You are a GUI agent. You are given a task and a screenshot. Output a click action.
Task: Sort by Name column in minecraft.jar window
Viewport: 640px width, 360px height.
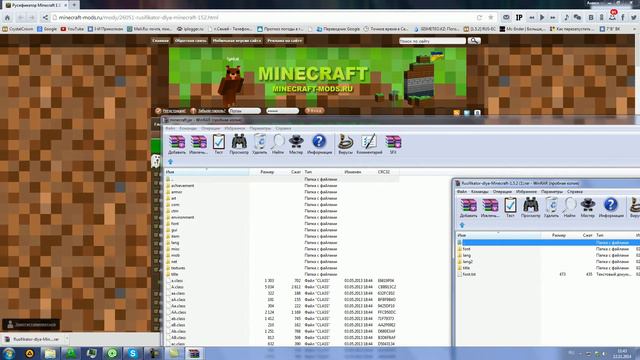pyautogui.click(x=207, y=172)
